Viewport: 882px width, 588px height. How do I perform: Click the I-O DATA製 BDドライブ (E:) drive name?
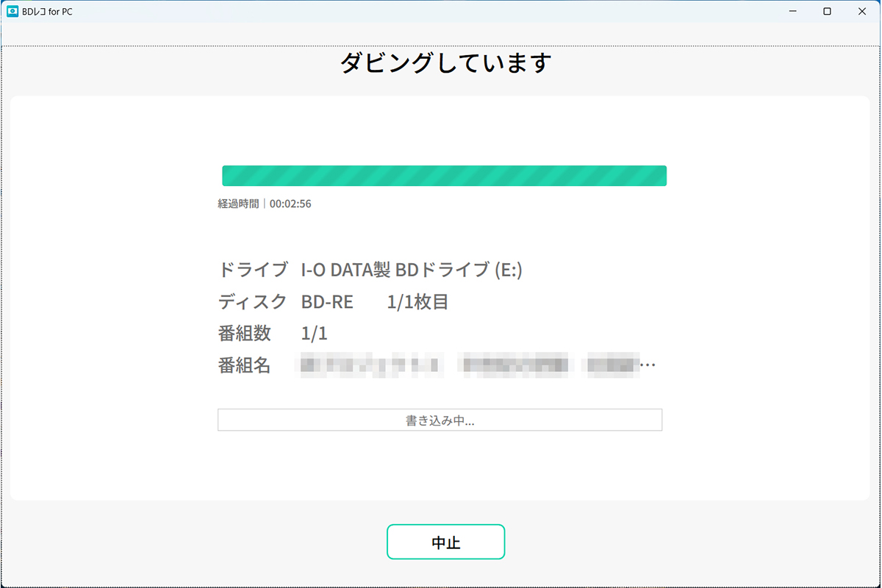(412, 270)
